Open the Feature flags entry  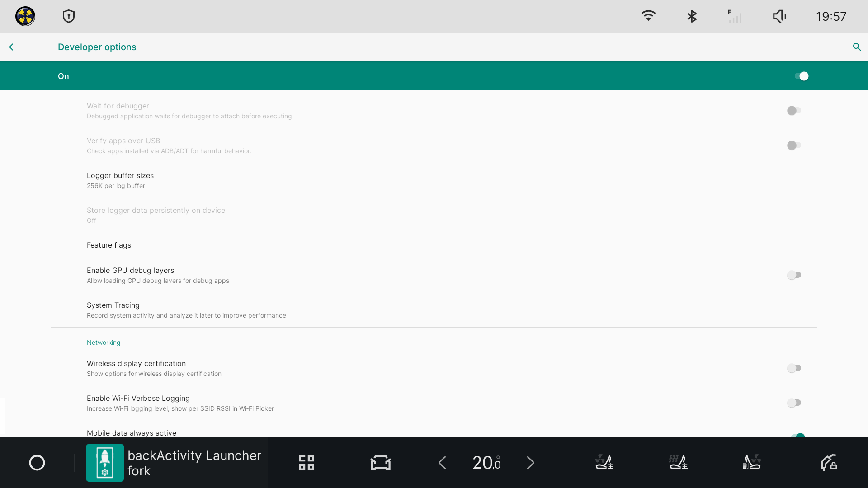click(109, 245)
